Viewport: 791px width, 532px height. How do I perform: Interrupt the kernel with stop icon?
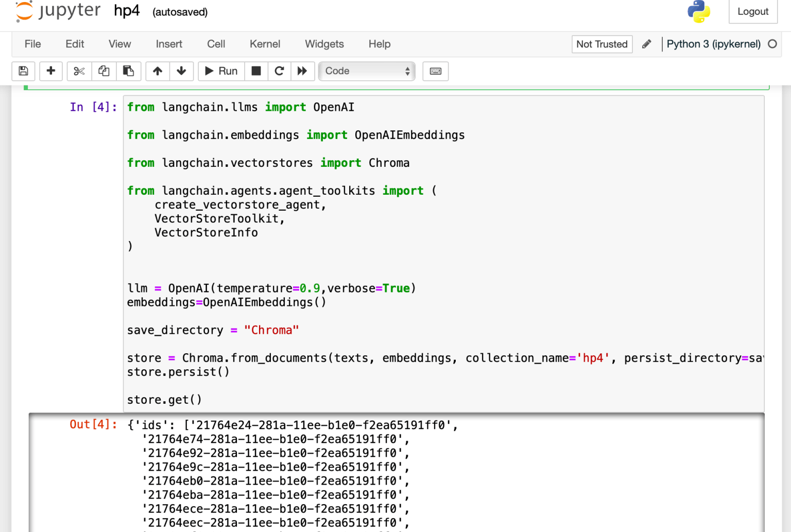256,71
